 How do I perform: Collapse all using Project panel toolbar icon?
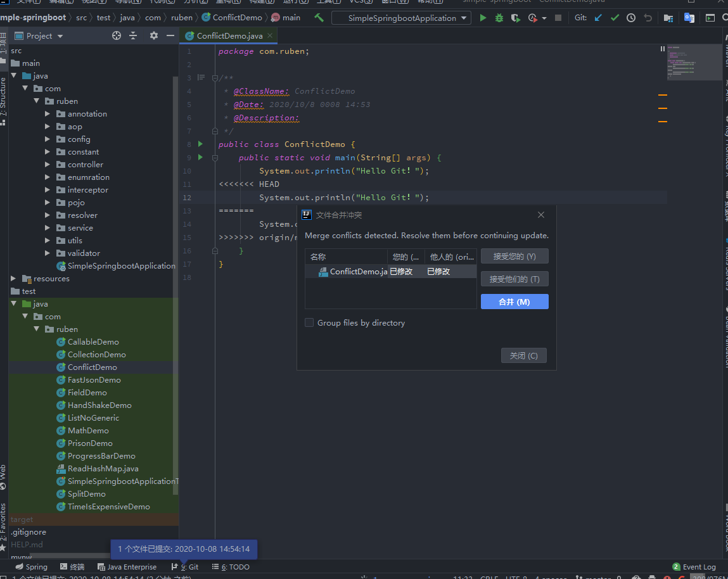click(133, 36)
